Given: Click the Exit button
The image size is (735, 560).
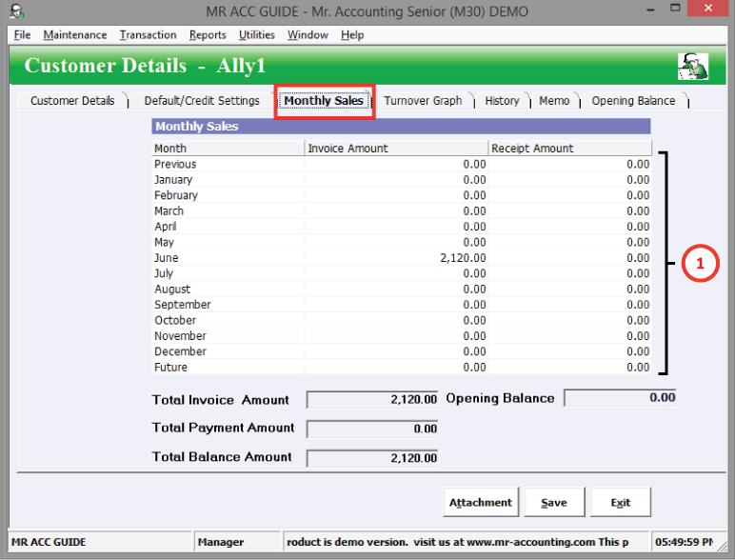Looking at the screenshot, I should pos(621,502).
